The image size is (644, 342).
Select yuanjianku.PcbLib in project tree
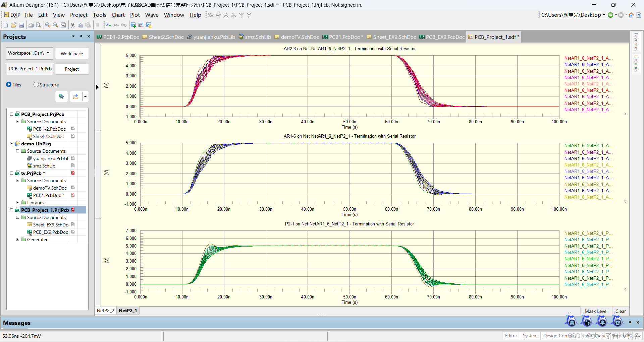click(x=51, y=158)
